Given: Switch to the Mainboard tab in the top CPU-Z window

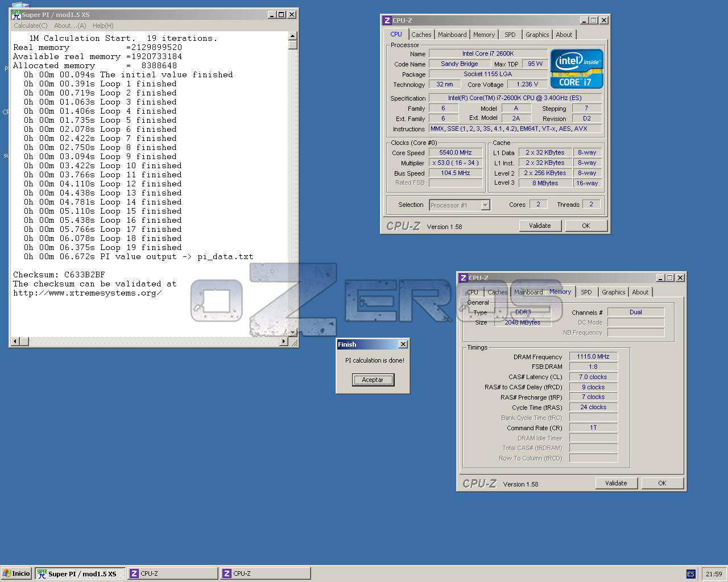Looking at the screenshot, I should [x=452, y=35].
